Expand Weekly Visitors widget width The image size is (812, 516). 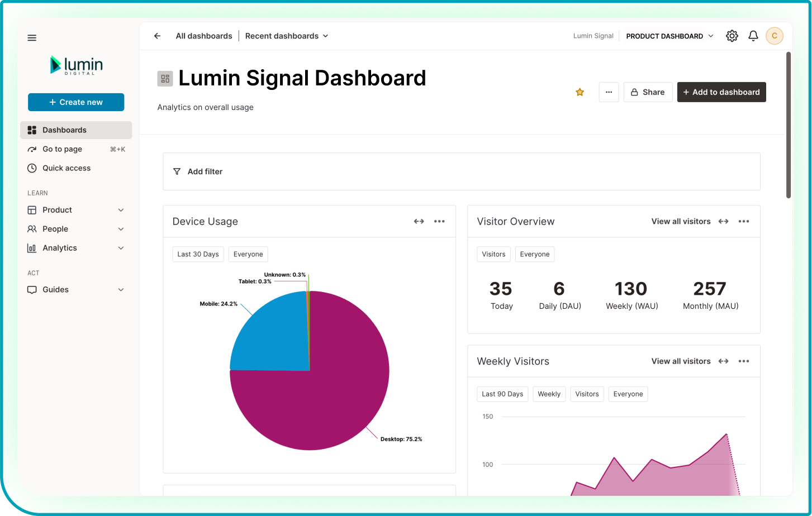pos(723,361)
